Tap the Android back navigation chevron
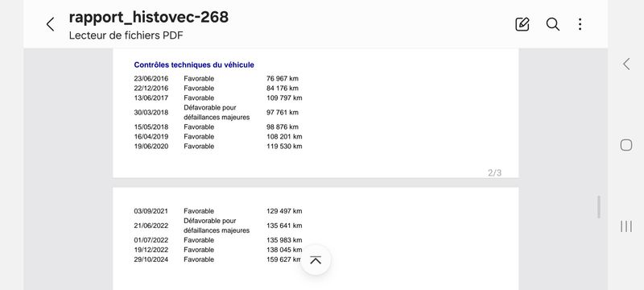The height and width of the screenshot is (290, 644). tap(626, 64)
